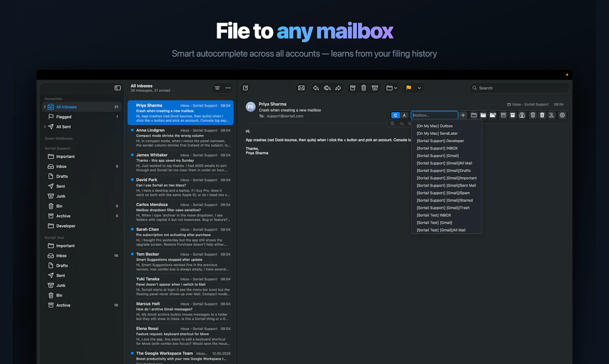Open the Sortail Support Important folder

tap(81, 156)
